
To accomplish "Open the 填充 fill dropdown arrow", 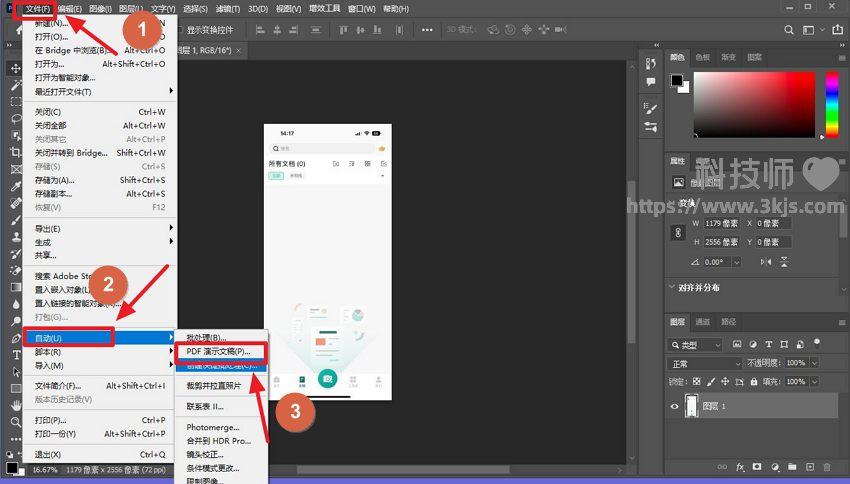I will tap(815, 382).
